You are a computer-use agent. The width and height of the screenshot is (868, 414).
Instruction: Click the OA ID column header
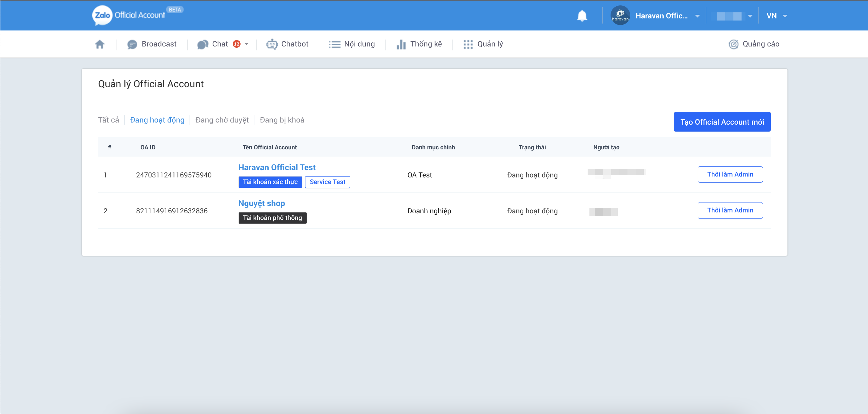pos(148,148)
